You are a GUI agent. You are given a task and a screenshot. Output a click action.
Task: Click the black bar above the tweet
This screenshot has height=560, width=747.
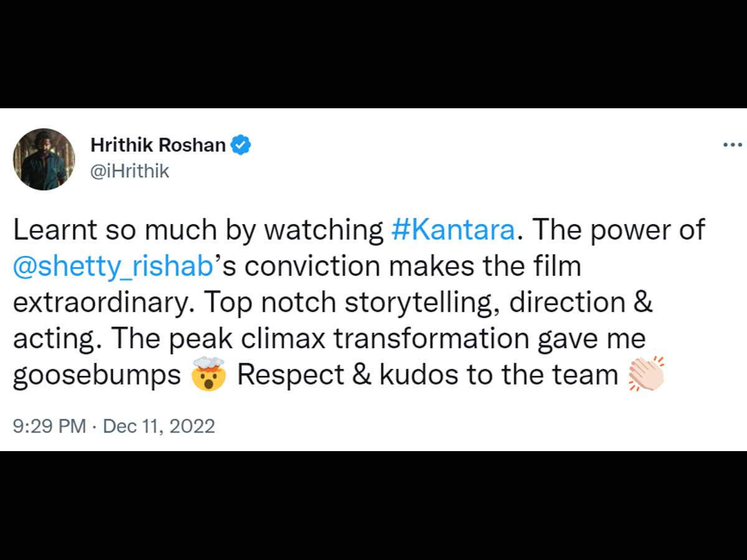point(374,54)
